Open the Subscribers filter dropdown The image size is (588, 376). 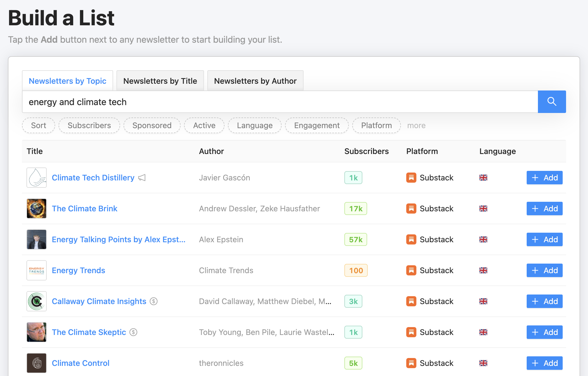point(89,125)
